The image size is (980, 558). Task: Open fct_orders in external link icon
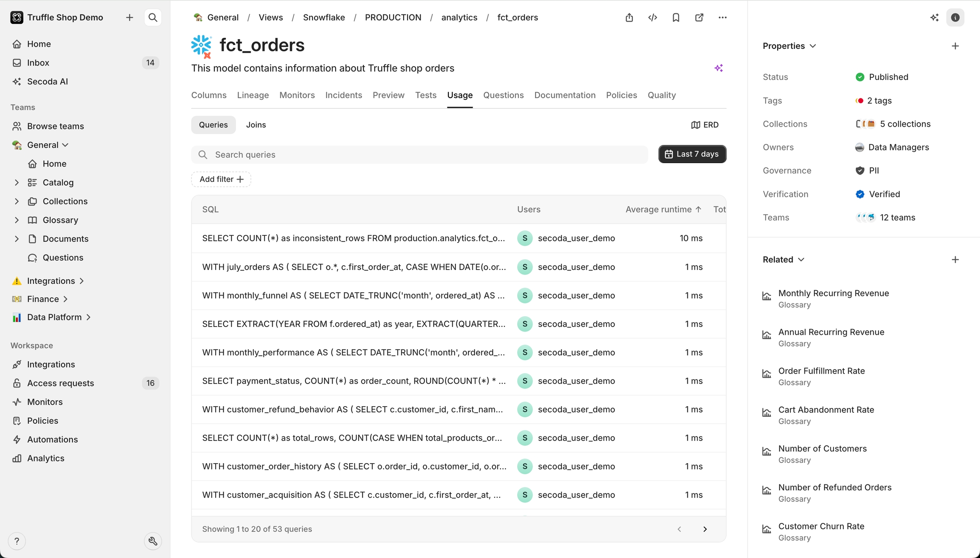click(x=699, y=17)
